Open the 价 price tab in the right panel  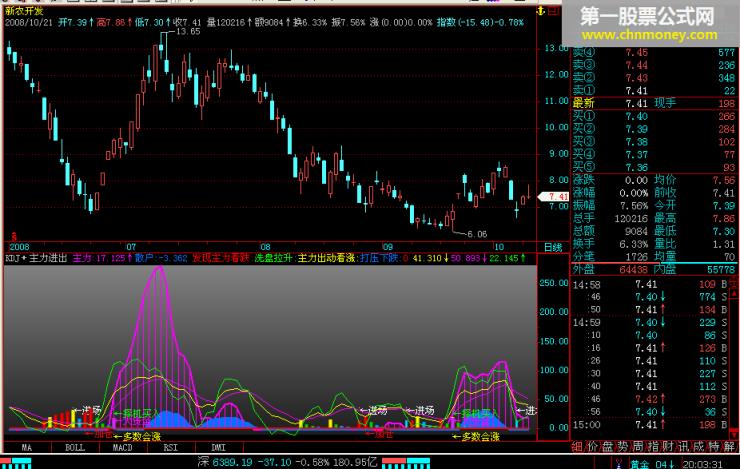click(592, 446)
